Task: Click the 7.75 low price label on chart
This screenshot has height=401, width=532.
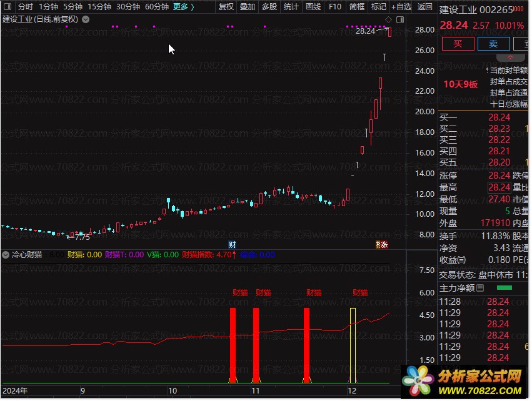Action: point(83,237)
